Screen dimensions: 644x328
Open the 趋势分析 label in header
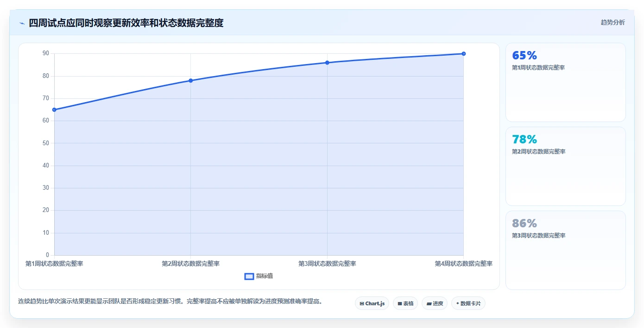612,23
